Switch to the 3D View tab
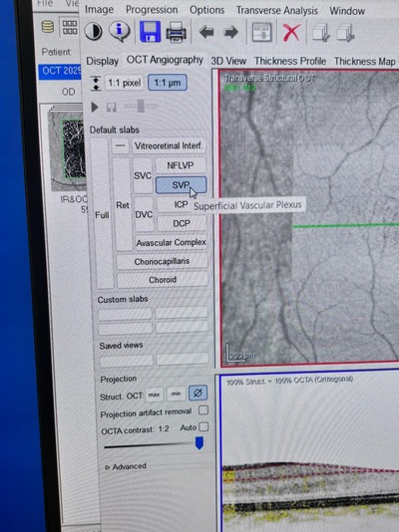The height and width of the screenshot is (532, 399). pos(228,61)
